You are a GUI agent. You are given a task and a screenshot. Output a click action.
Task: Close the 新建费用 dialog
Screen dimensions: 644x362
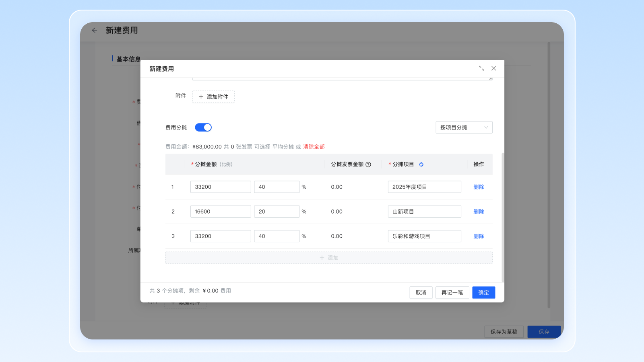point(494,68)
